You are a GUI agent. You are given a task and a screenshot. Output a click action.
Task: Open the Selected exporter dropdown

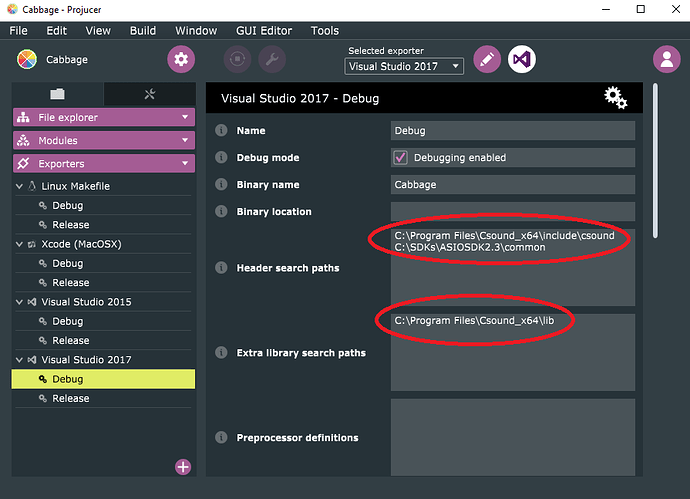(404, 66)
